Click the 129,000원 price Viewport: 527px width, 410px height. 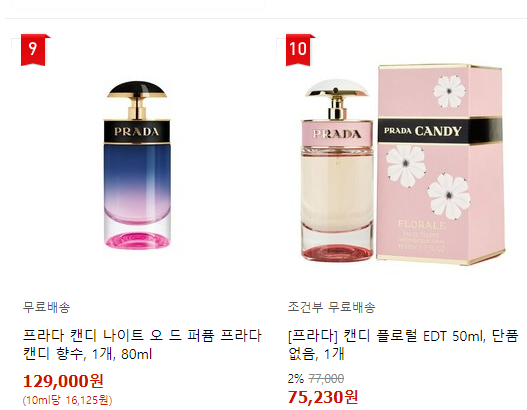[x=63, y=381]
